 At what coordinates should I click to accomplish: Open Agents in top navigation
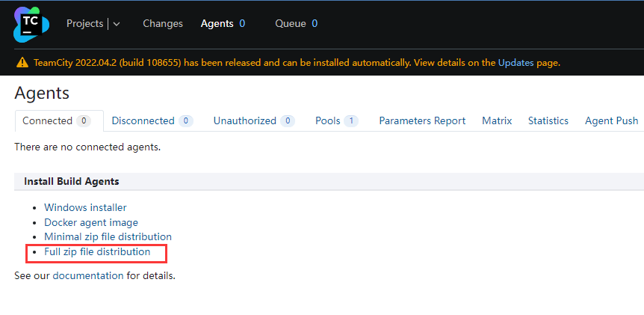tap(217, 24)
